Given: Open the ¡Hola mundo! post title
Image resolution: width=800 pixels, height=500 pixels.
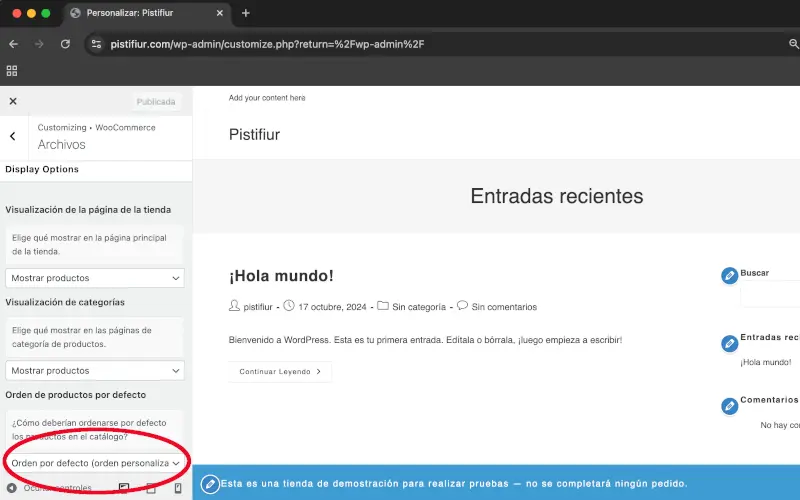Looking at the screenshot, I should 281,276.
